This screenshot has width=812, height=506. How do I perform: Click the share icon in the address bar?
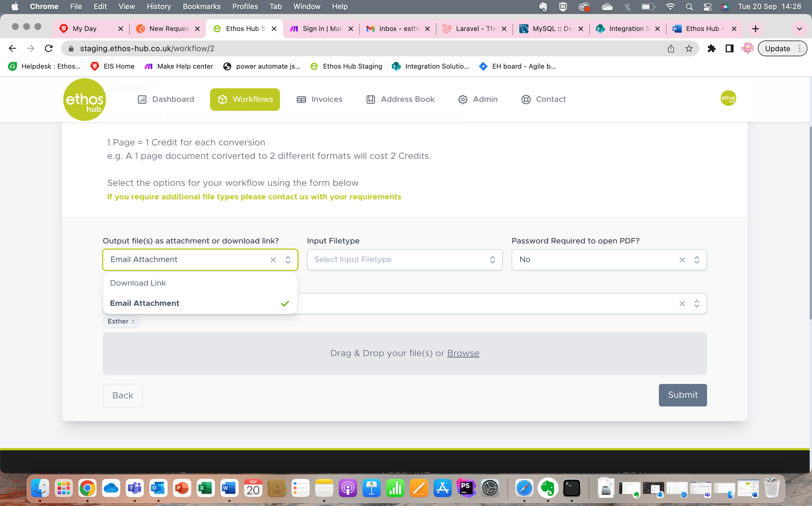click(671, 48)
